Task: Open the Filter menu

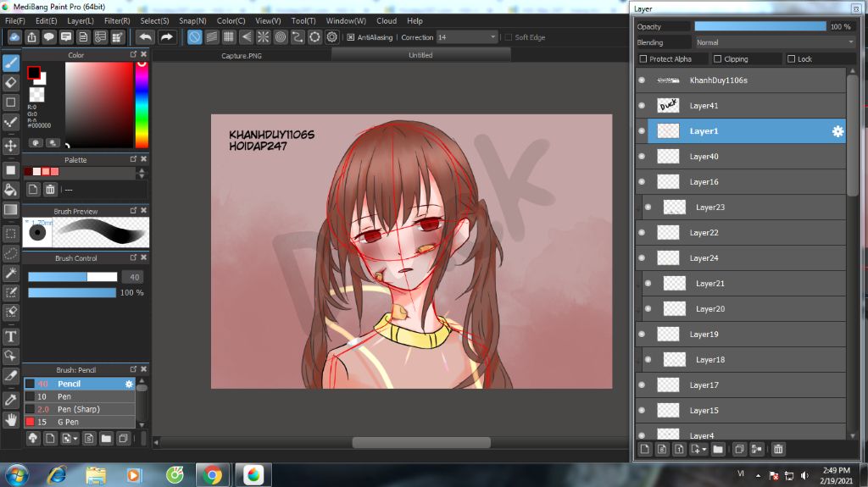Action: pos(117,20)
